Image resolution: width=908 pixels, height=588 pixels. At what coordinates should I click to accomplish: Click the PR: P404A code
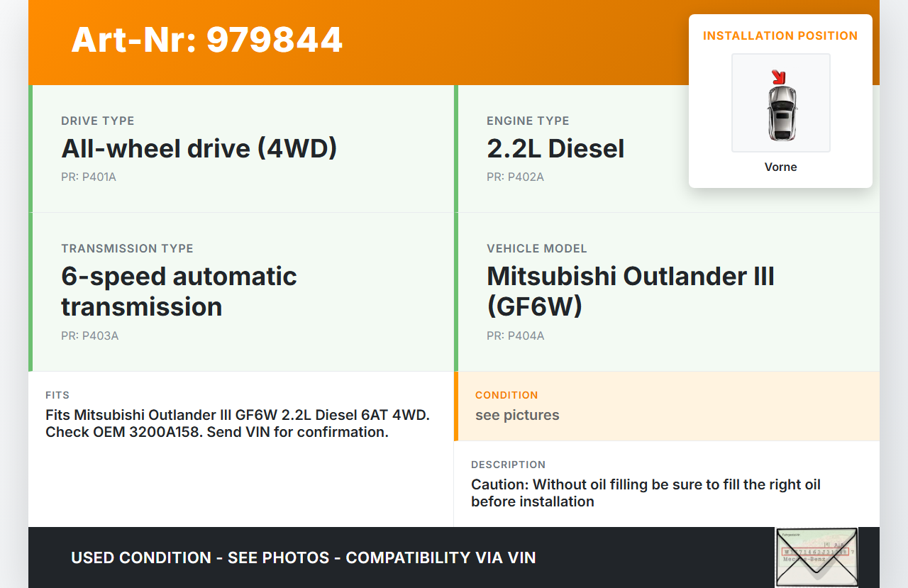click(515, 335)
